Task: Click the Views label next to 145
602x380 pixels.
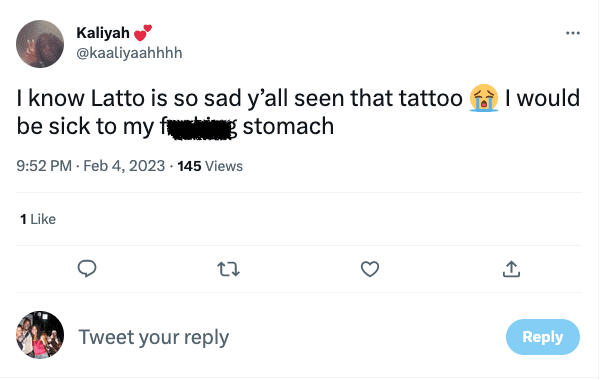Action: pos(224,166)
